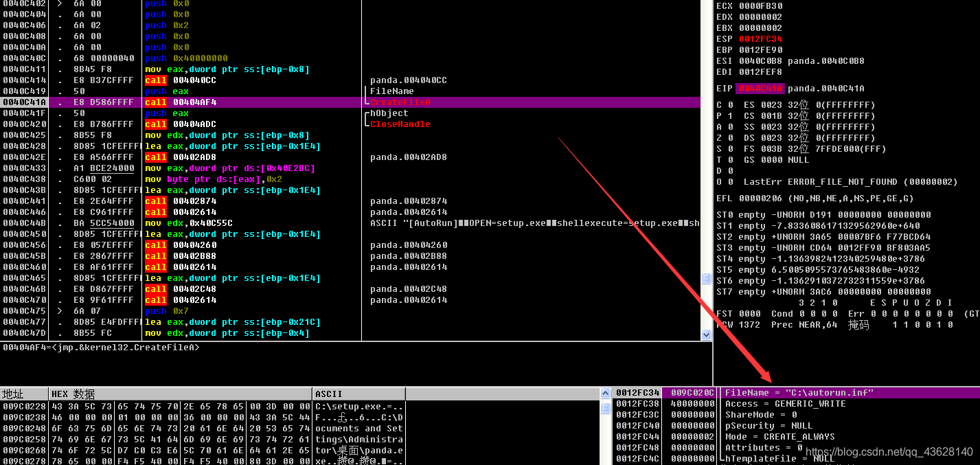
Task: Click the disassembly pane scrollbar thumb
Action: [706, 278]
